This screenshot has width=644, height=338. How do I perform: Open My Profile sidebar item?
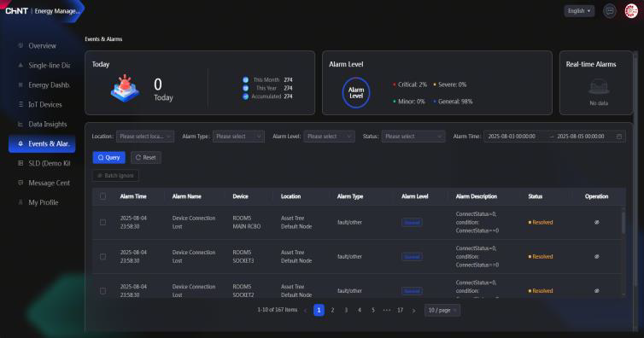point(43,202)
